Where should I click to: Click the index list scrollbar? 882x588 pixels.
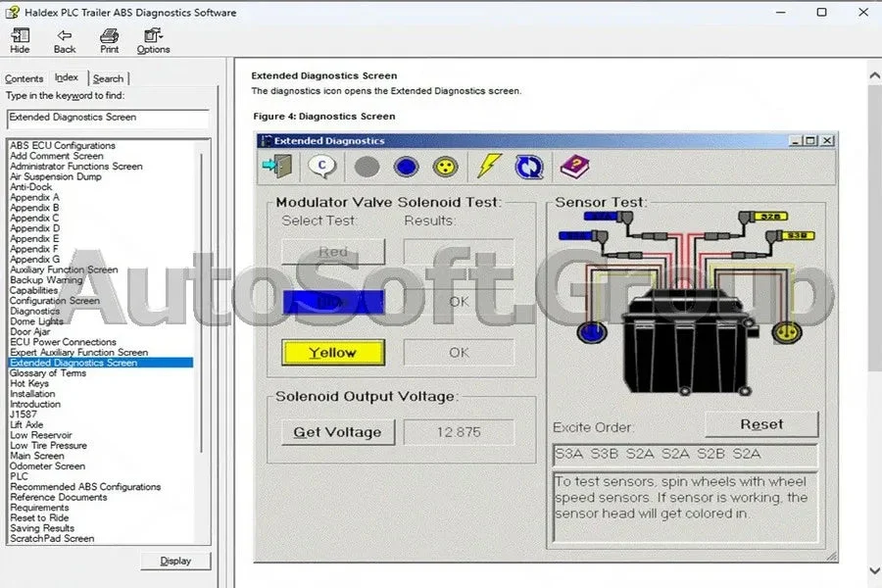[201, 301]
